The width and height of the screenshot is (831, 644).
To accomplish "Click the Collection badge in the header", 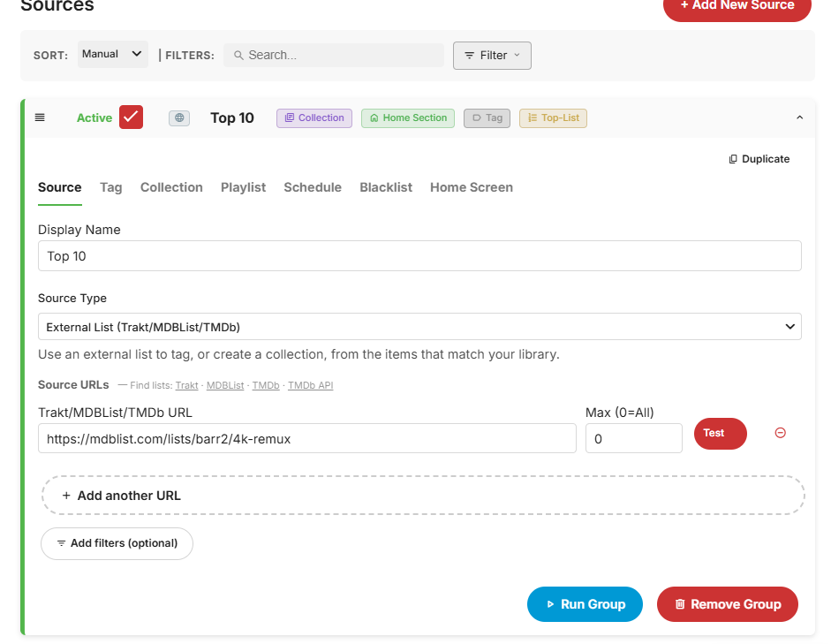I will tap(314, 117).
